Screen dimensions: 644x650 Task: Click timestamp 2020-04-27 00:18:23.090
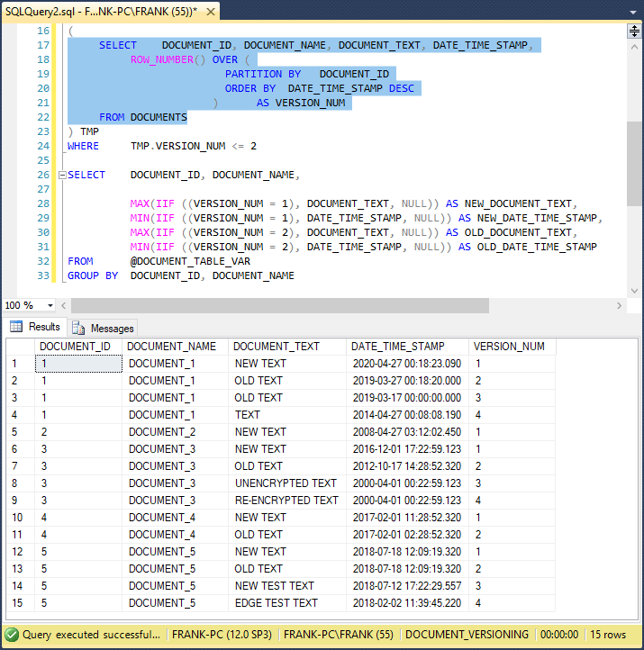(x=407, y=364)
